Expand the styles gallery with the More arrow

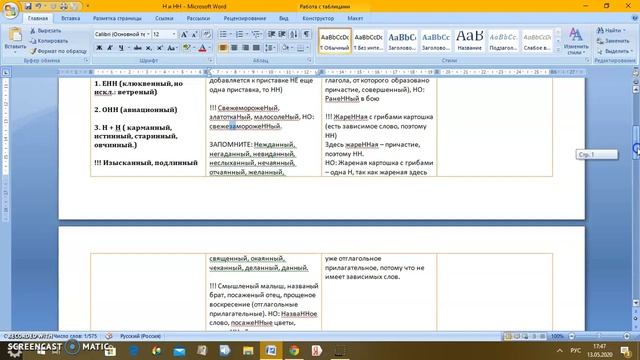pos(558,50)
